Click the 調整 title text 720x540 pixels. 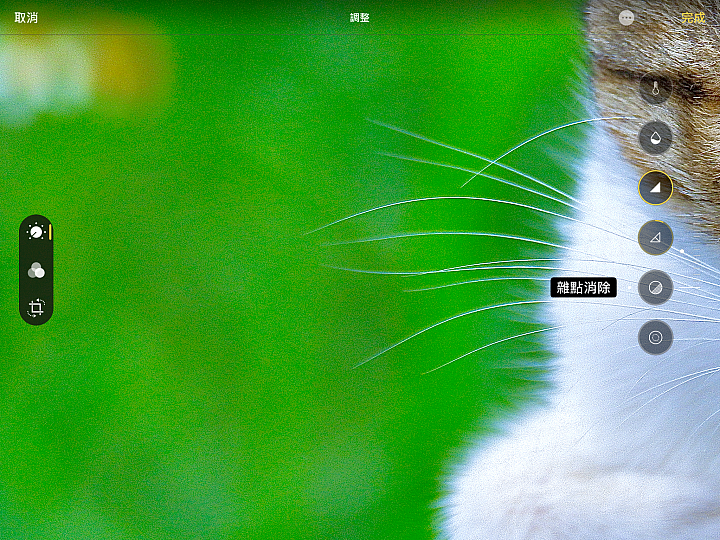[360, 18]
